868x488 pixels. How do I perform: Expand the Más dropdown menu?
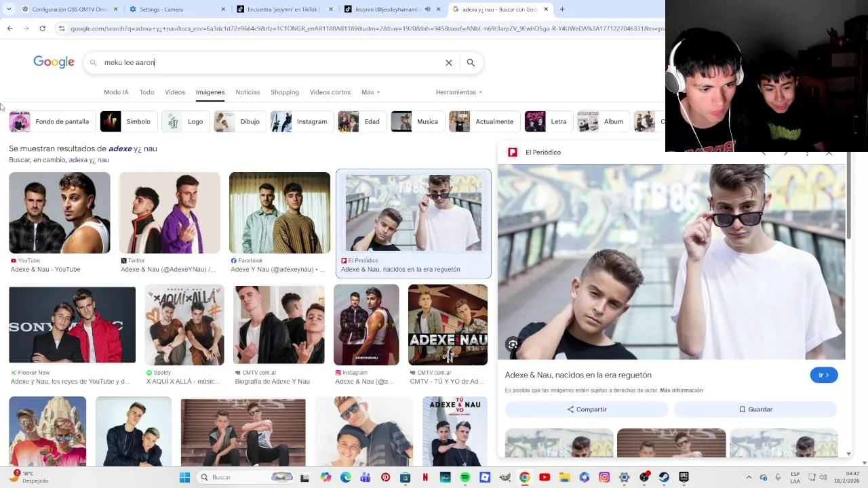pos(370,92)
